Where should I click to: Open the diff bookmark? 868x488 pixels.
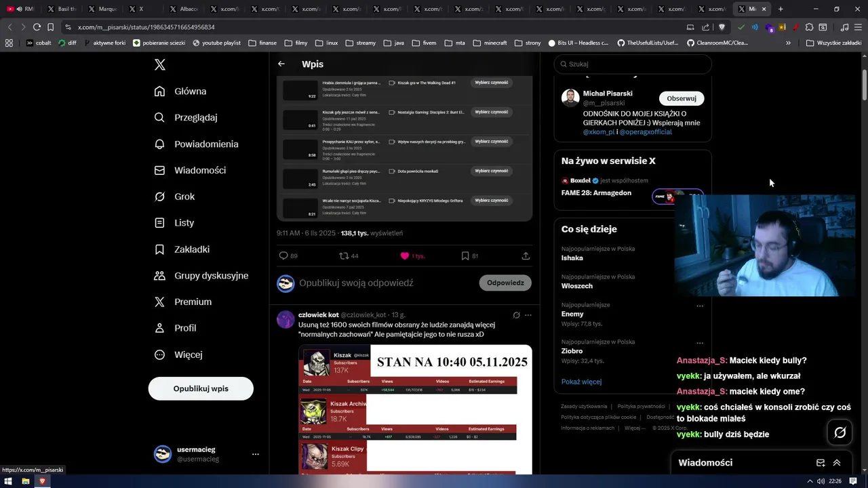68,43
